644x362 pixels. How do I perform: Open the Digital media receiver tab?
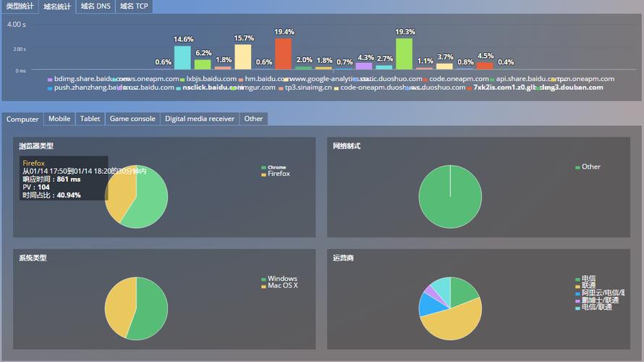[200, 119]
